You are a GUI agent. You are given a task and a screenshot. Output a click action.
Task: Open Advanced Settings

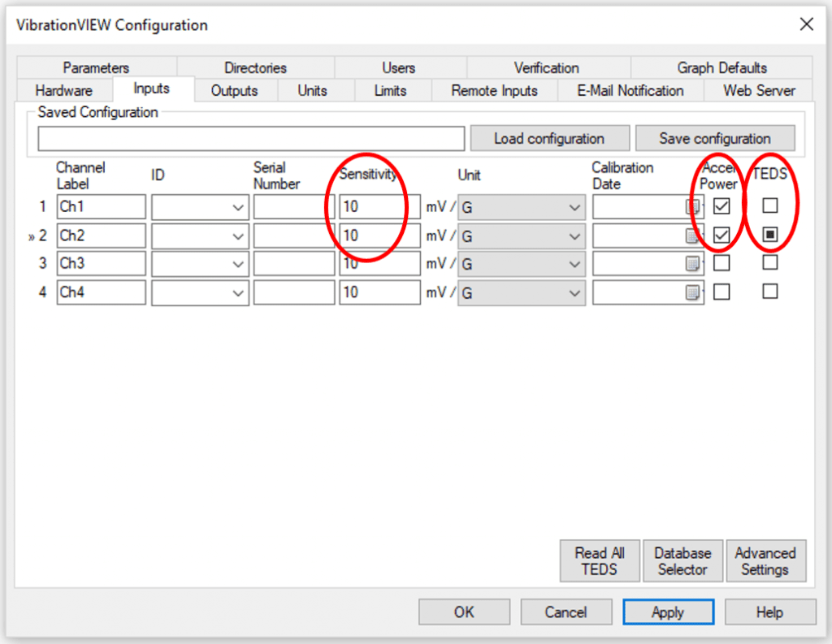pyautogui.click(x=765, y=561)
